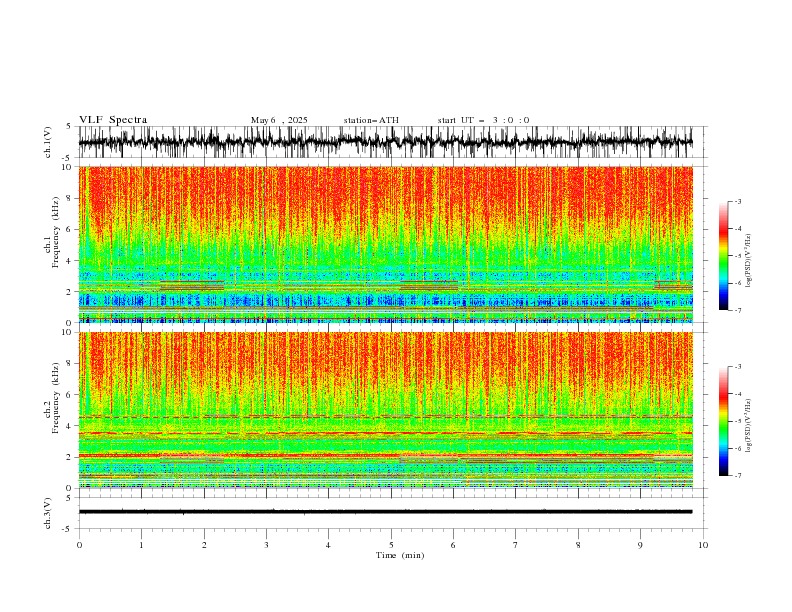
Task: Click time axis tick label "6"
Action: [454, 545]
